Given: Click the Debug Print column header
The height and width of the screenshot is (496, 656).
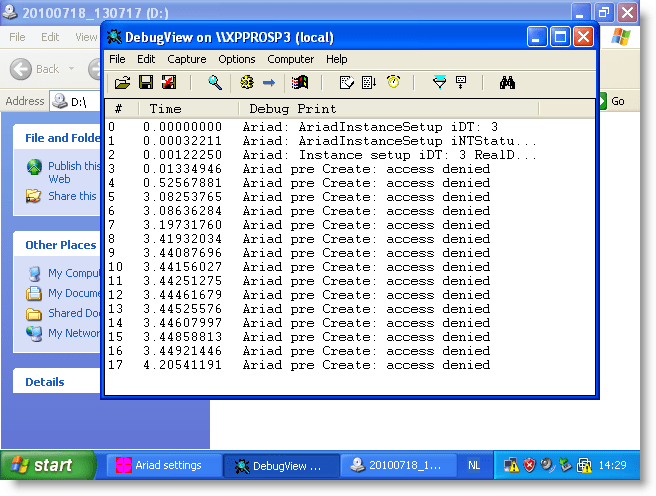Looking at the screenshot, I should [x=292, y=108].
